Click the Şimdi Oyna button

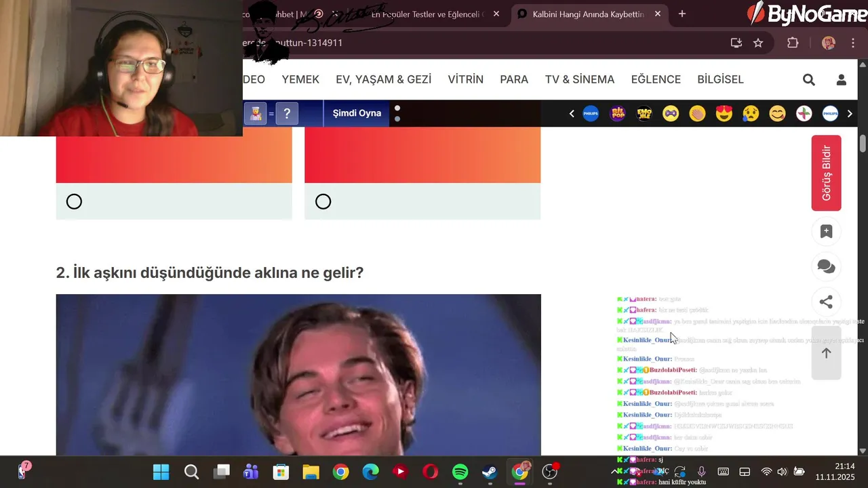click(x=357, y=113)
